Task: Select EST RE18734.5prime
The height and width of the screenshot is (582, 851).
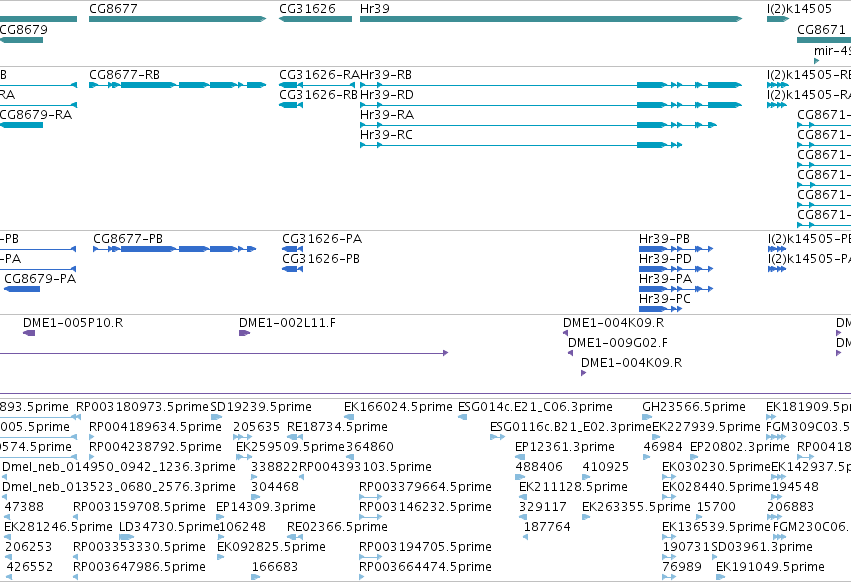Action: pos(337,427)
